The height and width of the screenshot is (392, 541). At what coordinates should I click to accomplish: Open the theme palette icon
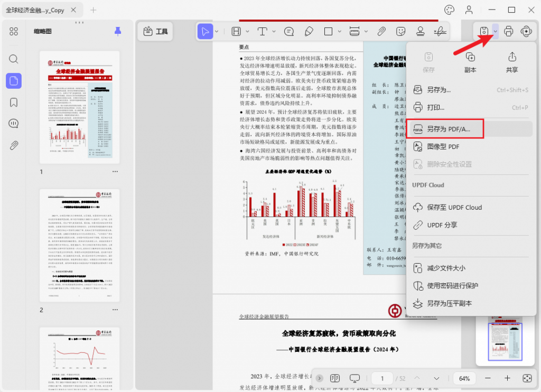coord(449,10)
